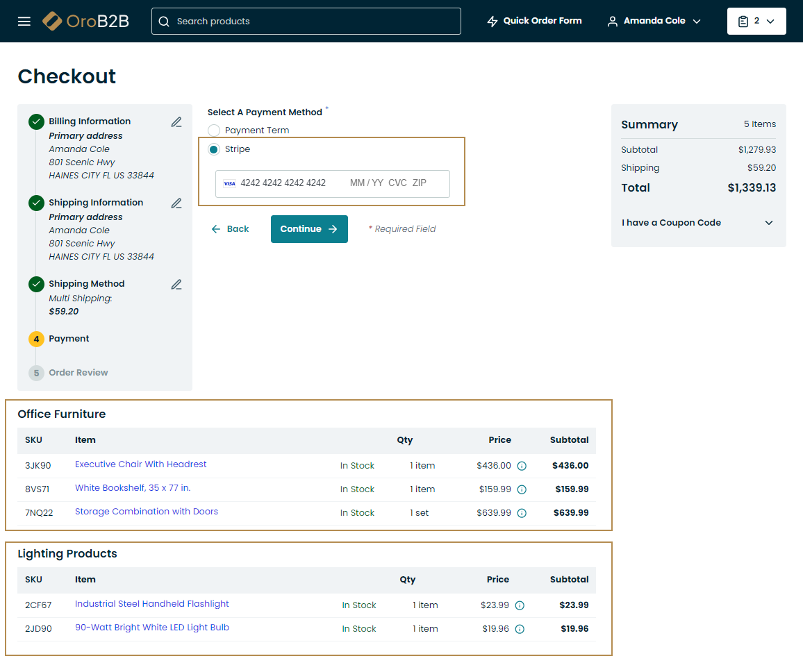
Task: Open the hamburger menu icon
Action: tap(24, 22)
